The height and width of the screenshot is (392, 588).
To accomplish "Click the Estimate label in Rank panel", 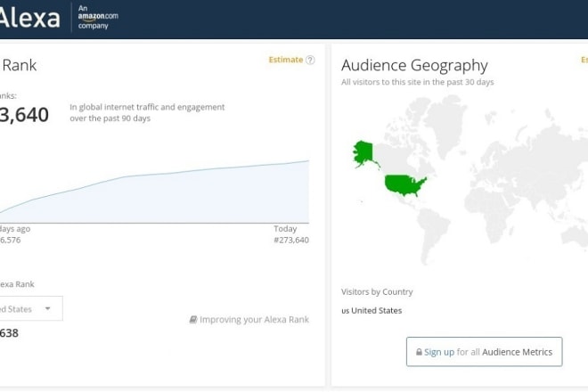I will click(x=286, y=60).
